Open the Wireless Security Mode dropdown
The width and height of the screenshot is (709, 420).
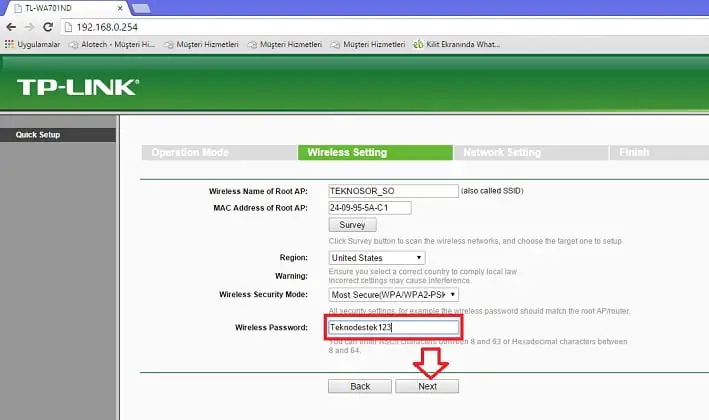(x=393, y=295)
